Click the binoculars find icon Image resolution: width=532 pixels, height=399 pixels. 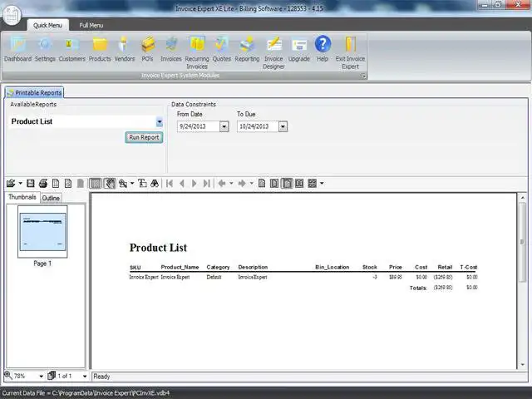point(155,184)
